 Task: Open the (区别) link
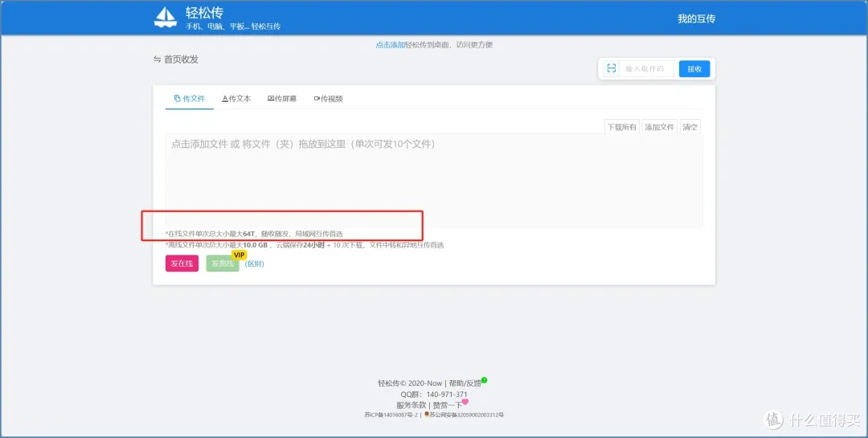(x=255, y=264)
